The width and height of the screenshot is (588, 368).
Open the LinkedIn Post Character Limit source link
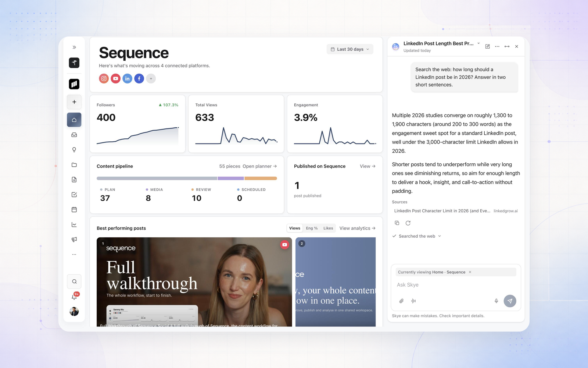pos(456,211)
